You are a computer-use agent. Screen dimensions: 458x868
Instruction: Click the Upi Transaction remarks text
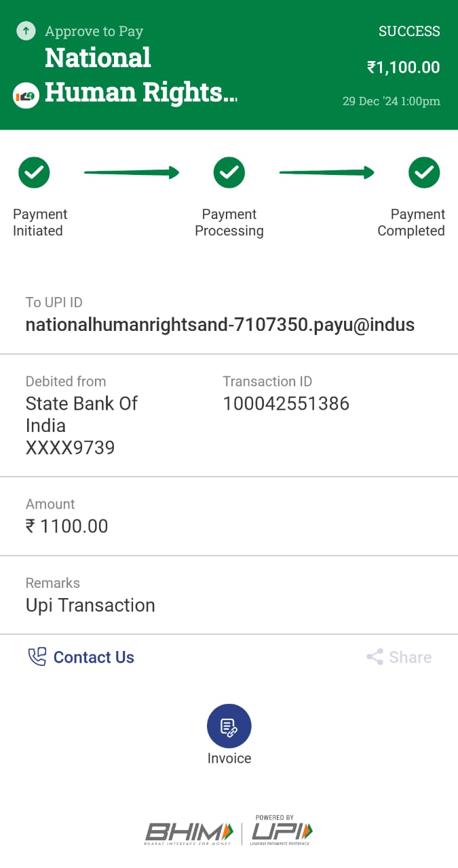click(x=90, y=605)
